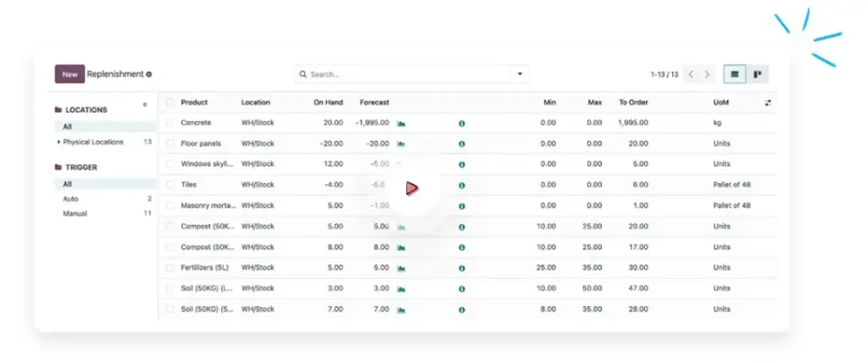Click into the Search input field
This screenshot has height=363, width=868.
[x=406, y=74]
